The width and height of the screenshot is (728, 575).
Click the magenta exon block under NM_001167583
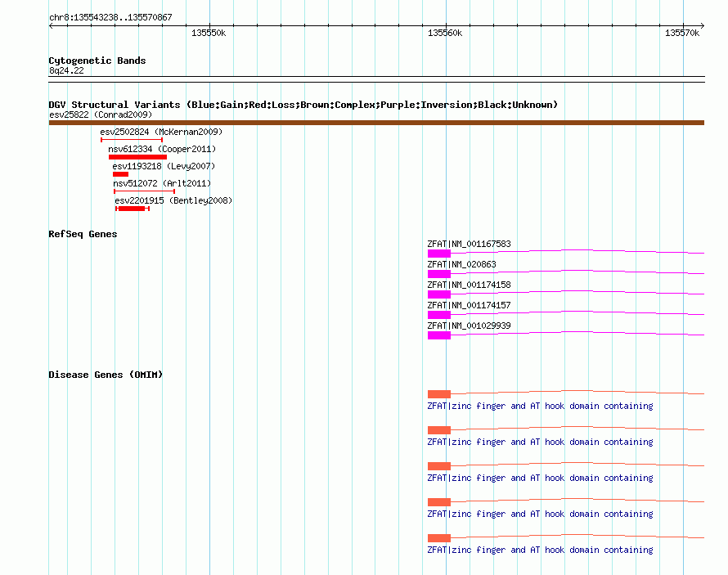tap(438, 254)
